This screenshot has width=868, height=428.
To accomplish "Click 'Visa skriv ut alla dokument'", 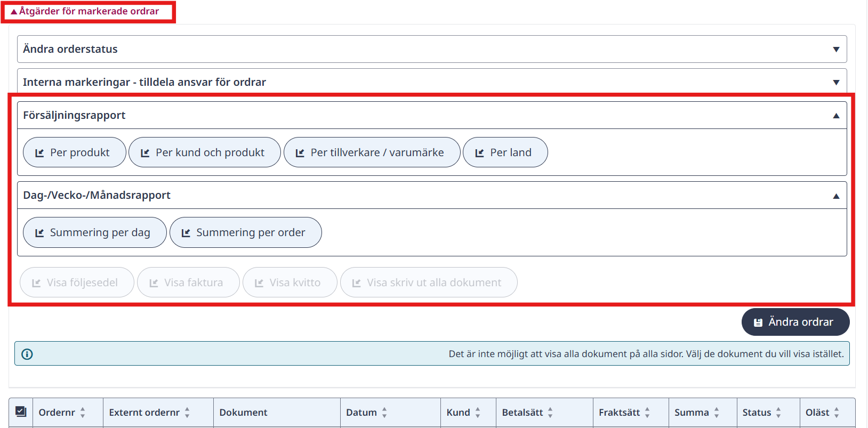I will [x=429, y=282].
